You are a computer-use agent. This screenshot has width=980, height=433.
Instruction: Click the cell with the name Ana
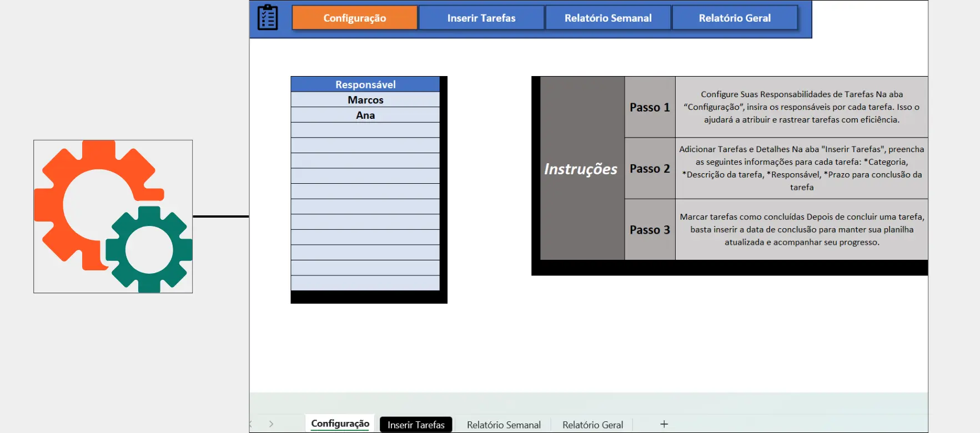[x=365, y=115]
